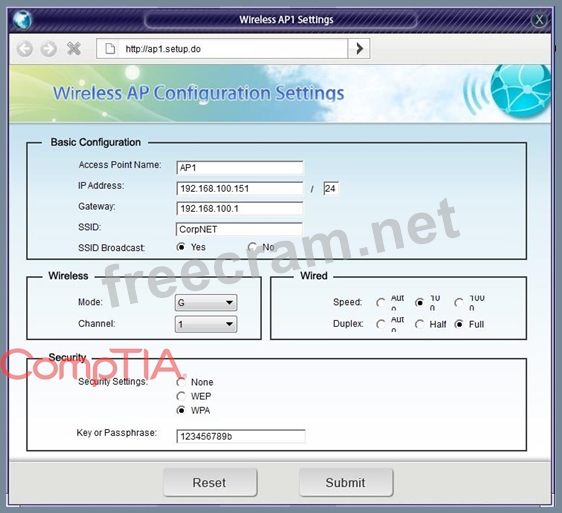562x513 pixels.
Task: Click the globe icon in title bar
Action: tap(22, 19)
